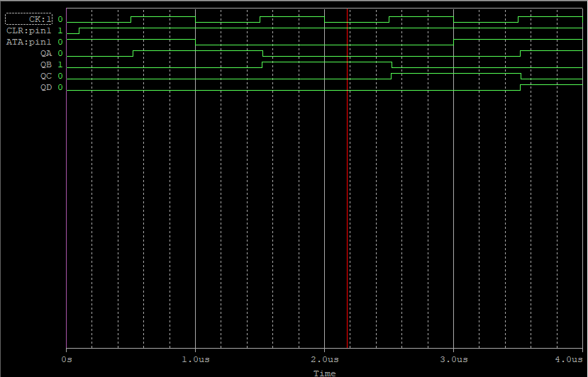
Task: Select the QA signal label
Action: pos(46,54)
